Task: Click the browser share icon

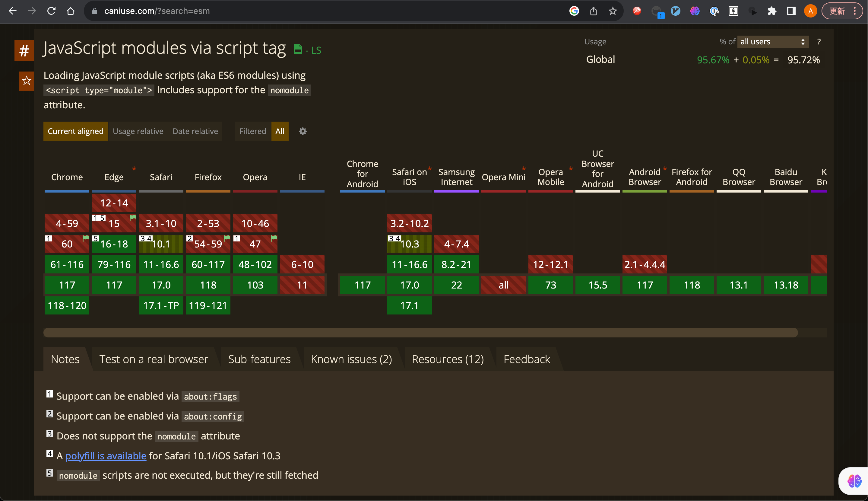Action: (x=593, y=11)
